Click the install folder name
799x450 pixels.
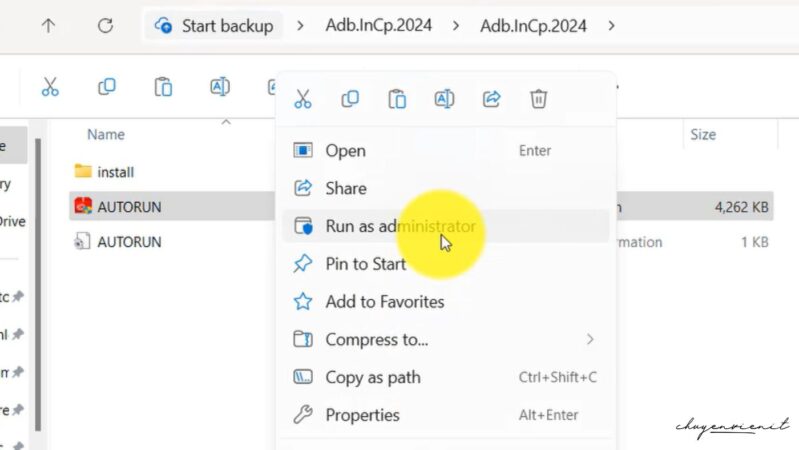click(x=116, y=172)
